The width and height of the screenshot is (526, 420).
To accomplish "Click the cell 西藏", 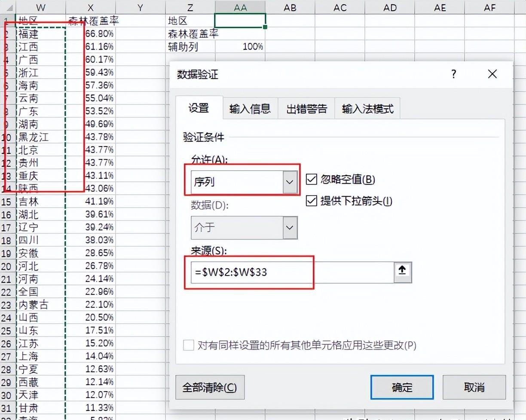I will pyautogui.click(x=41, y=382).
